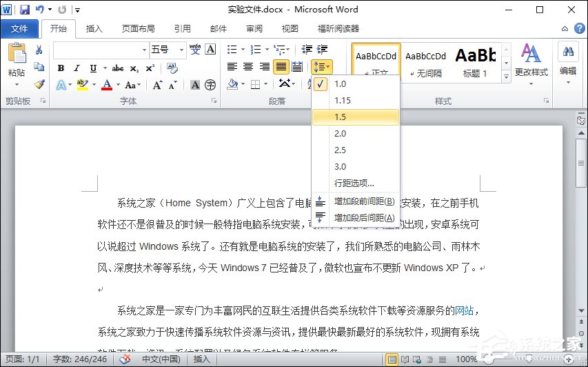588x367 pixels.
Task: Click the Cut scissors icon
Action: [x=39, y=50]
